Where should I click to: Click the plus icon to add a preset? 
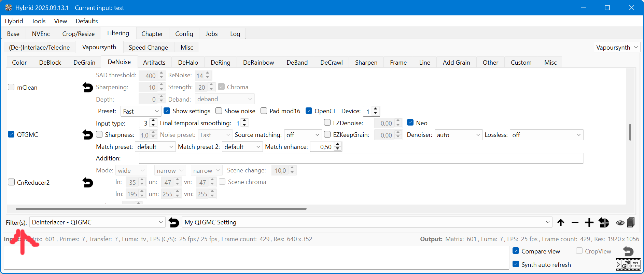(589, 223)
